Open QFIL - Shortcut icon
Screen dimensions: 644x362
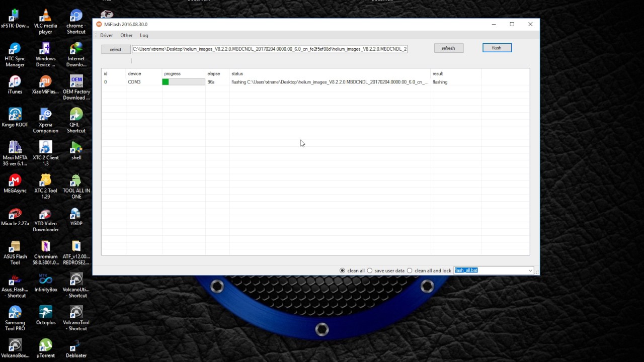[76, 121]
